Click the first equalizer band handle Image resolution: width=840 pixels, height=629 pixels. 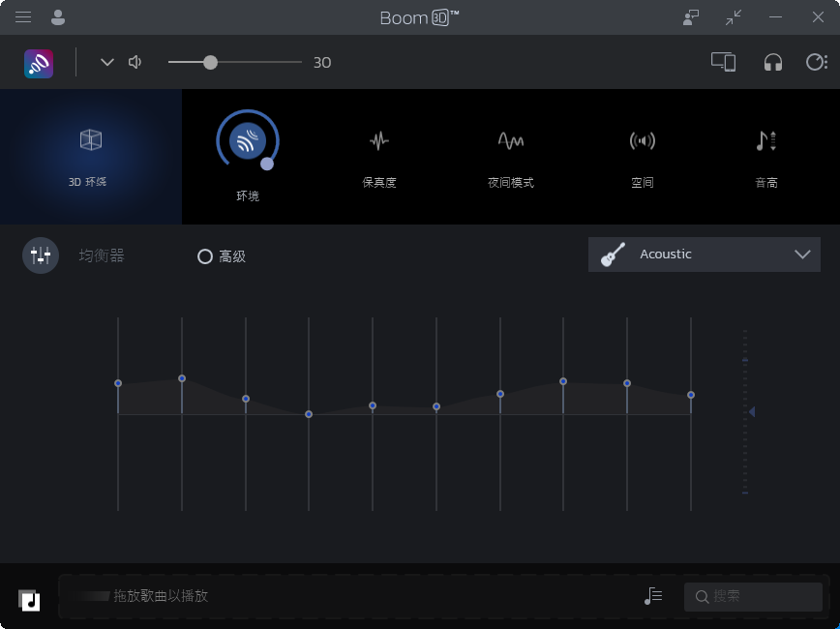[118, 383]
